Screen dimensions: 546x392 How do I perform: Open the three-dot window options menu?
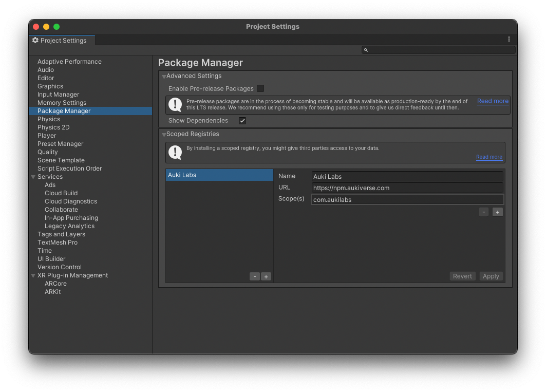point(509,40)
